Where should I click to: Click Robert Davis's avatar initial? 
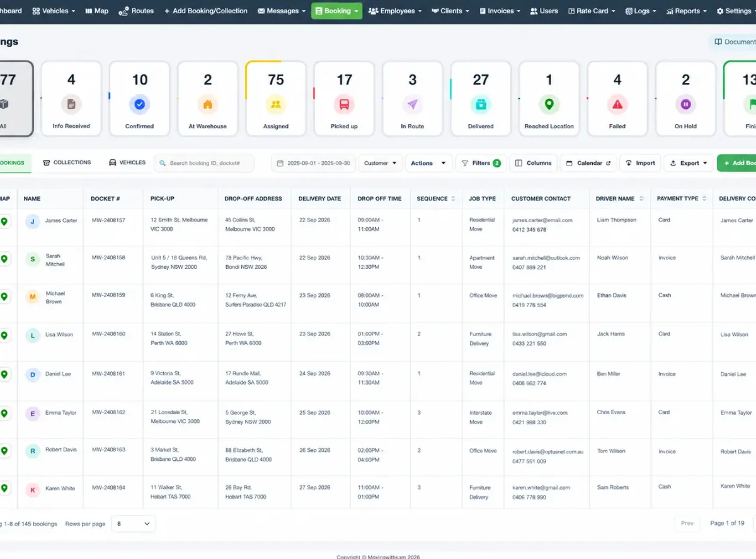(33, 451)
